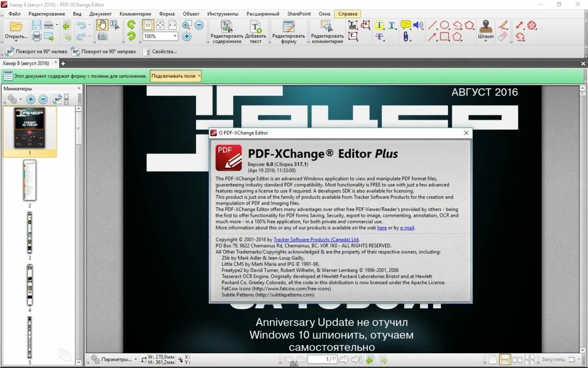Click the Tracker Software Products link
Image resolution: width=588 pixels, height=368 pixels.
click(x=316, y=239)
